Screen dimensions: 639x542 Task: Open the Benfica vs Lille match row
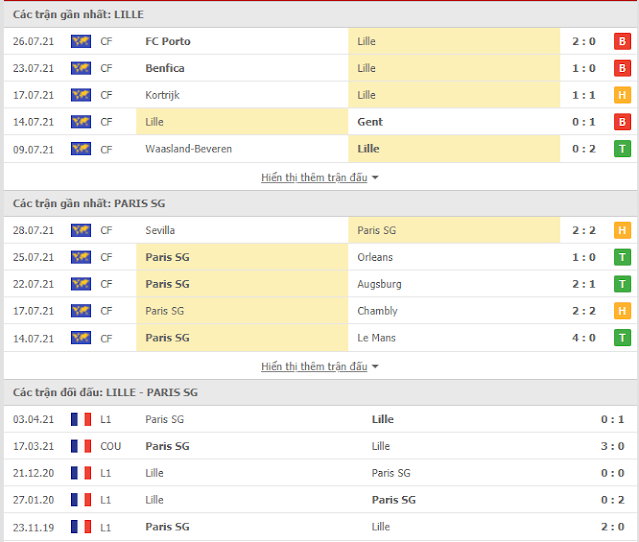click(x=320, y=68)
